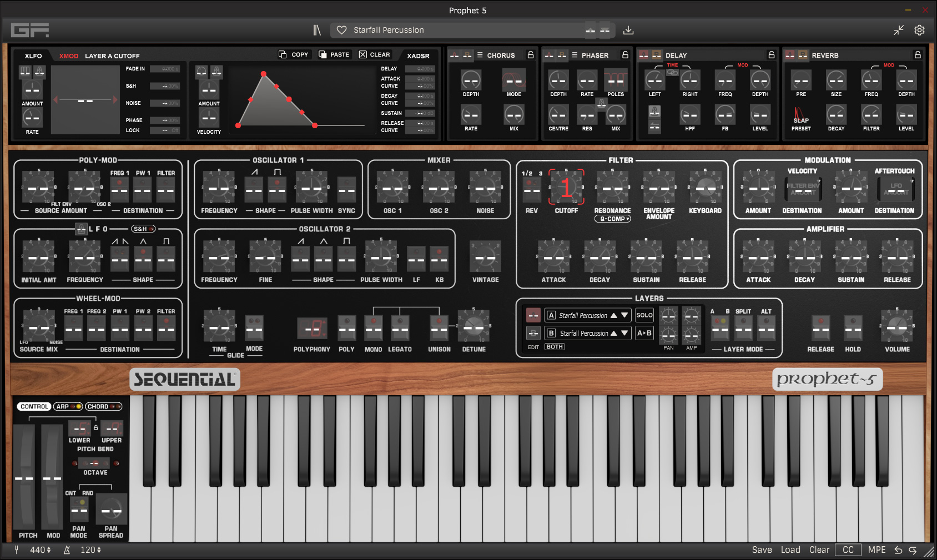Click the download preset icon
Viewport: 937px width, 560px height.
[x=628, y=30]
